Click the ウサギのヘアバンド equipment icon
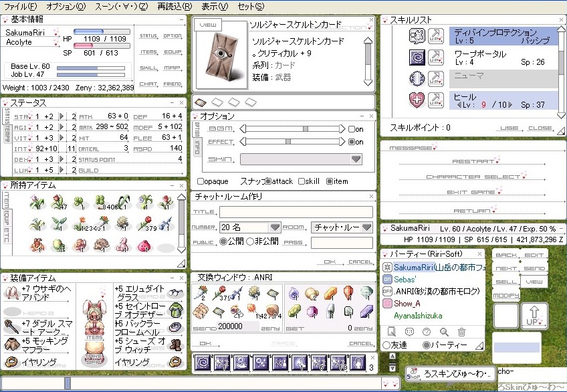The width and height of the screenshot is (567, 392). (x=12, y=293)
